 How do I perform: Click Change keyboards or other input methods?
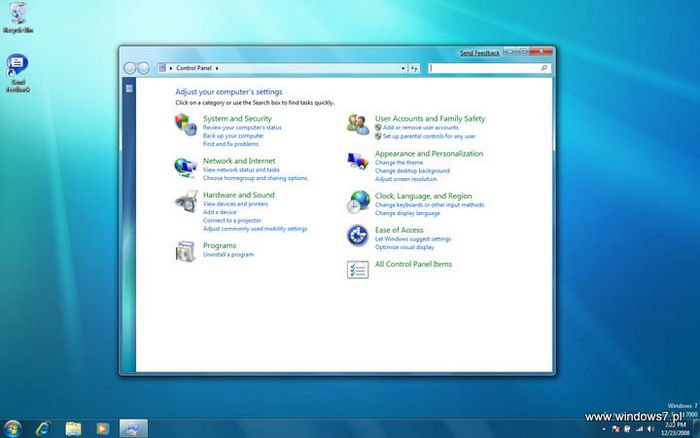[429, 205]
